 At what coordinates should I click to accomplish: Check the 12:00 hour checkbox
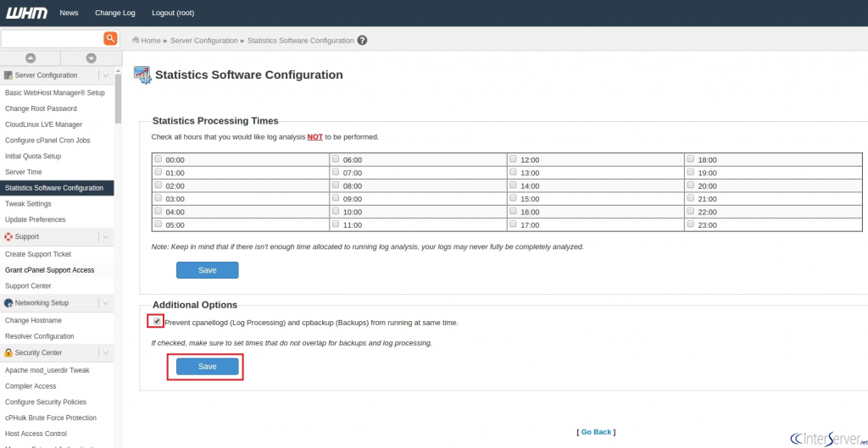(x=513, y=158)
